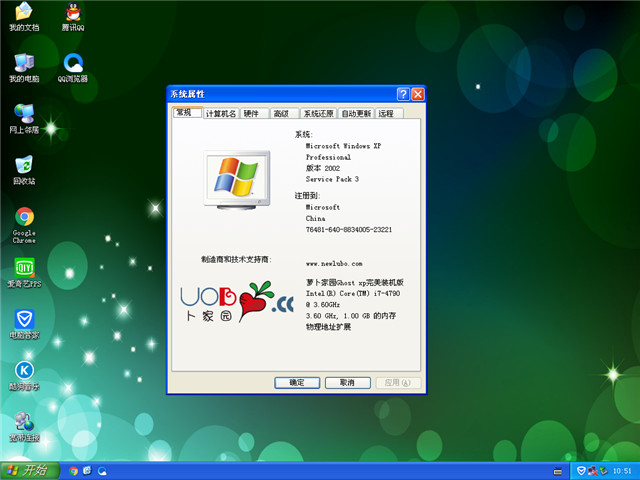Select the 网上邻居 desktop icon
This screenshot has height=480, width=640.
tap(24, 119)
